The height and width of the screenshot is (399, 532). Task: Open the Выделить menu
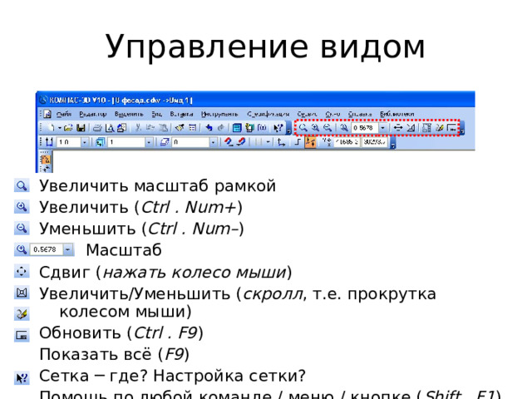(x=129, y=114)
